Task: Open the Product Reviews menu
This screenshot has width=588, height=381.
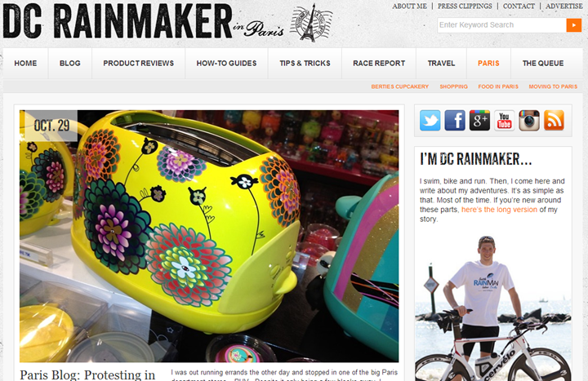Action: pyautogui.click(x=138, y=64)
